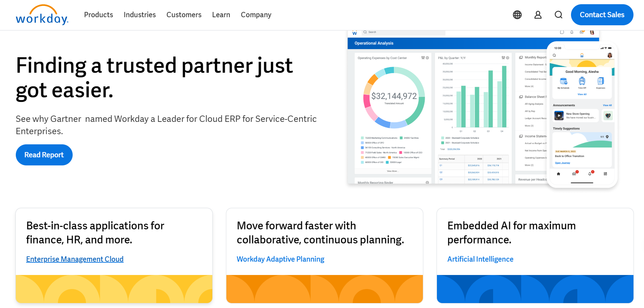644x308 pixels.
Task: Click the Expenses icon on phone mockup
Action: click(x=600, y=81)
